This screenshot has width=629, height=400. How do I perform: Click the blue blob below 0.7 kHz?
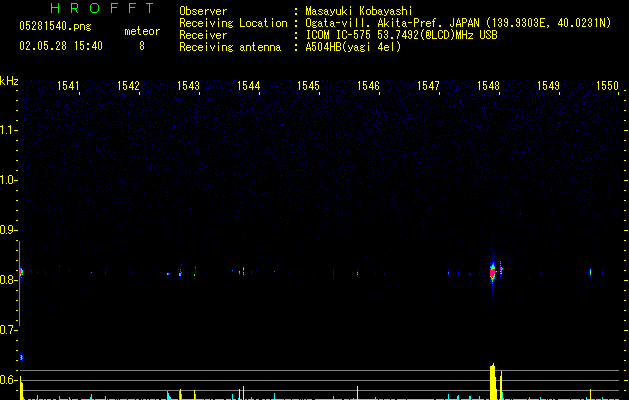tap(22, 357)
